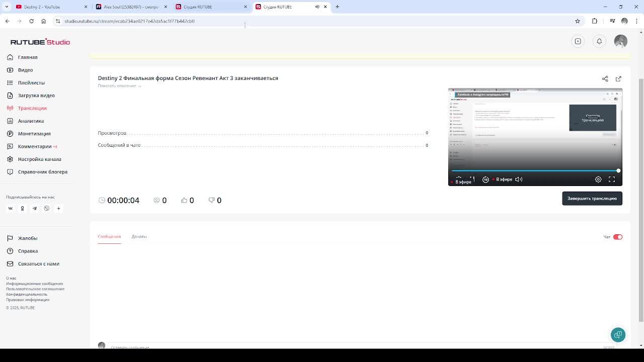Switch to the first Студия RUTUBE browser tab

coord(210,7)
